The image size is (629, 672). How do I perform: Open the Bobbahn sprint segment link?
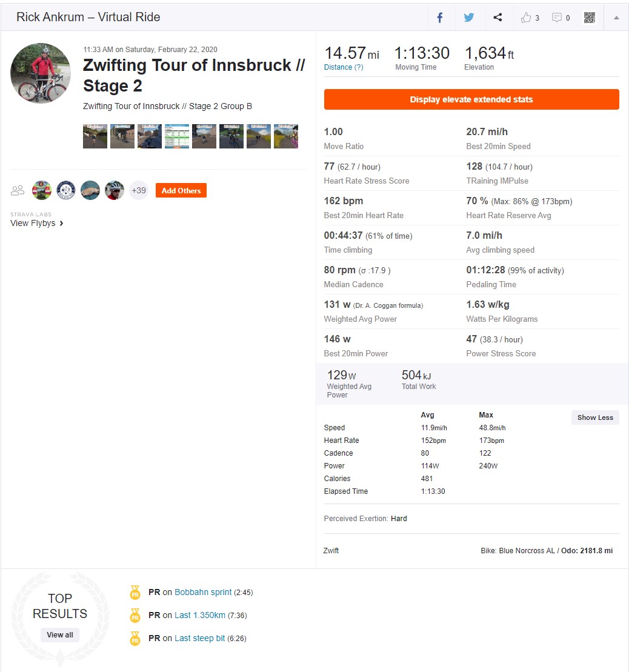203,592
